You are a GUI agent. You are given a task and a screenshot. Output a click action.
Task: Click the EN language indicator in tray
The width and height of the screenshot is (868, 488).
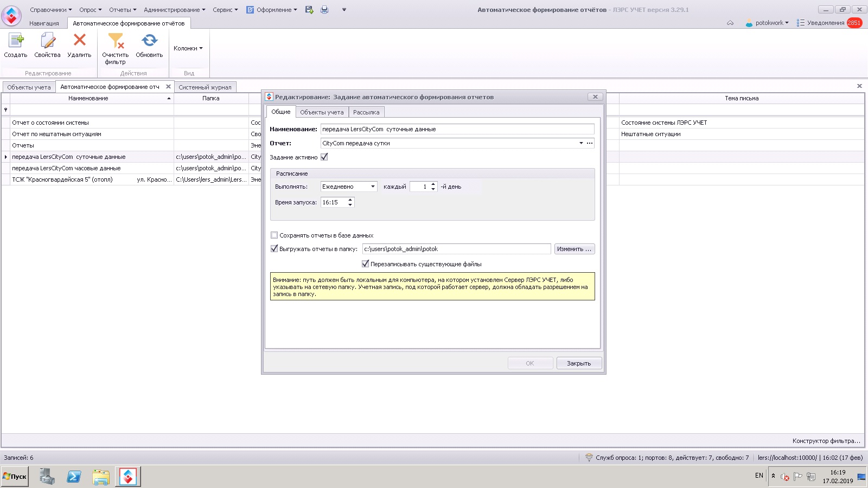(759, 476)
